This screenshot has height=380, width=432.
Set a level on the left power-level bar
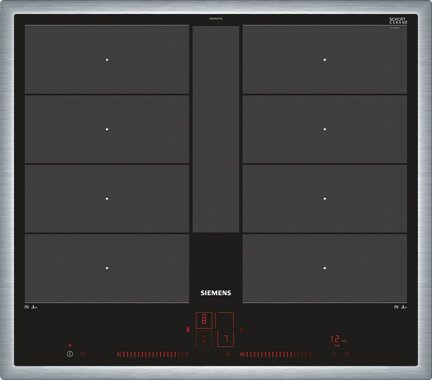[x=153, y=355]
